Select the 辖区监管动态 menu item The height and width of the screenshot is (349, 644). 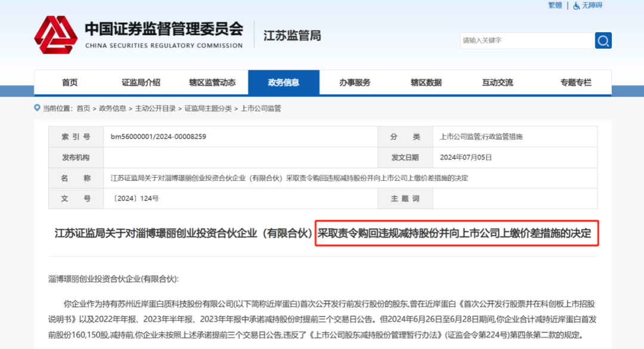[212, 83]
